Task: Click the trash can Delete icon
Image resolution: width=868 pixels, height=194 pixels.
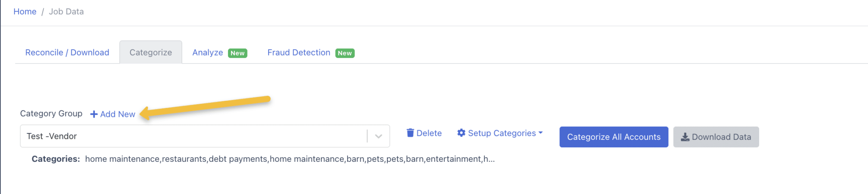Action: click(x=410, y=133)
